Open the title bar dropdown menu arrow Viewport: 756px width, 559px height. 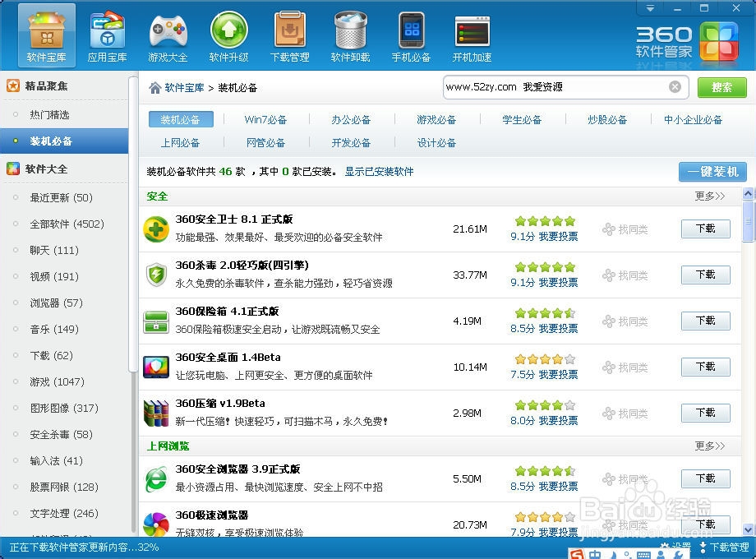[650, 8]
